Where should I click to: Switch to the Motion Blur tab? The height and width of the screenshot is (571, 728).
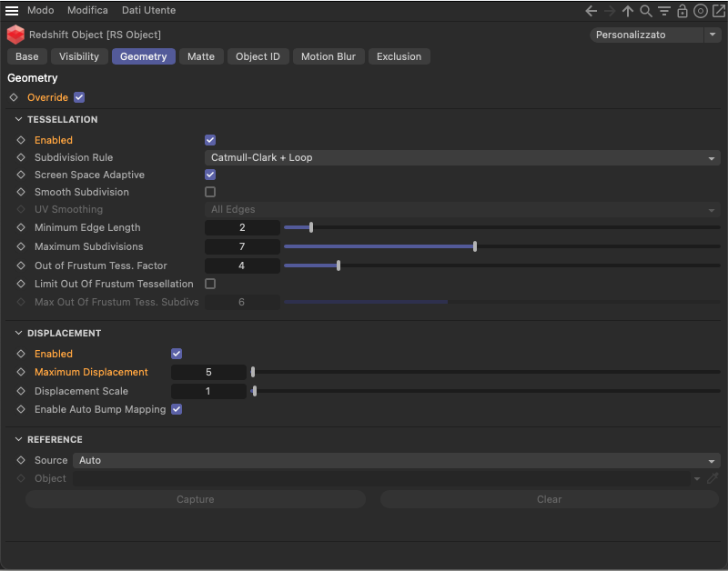pyautogui.click(x=329, y=56)
